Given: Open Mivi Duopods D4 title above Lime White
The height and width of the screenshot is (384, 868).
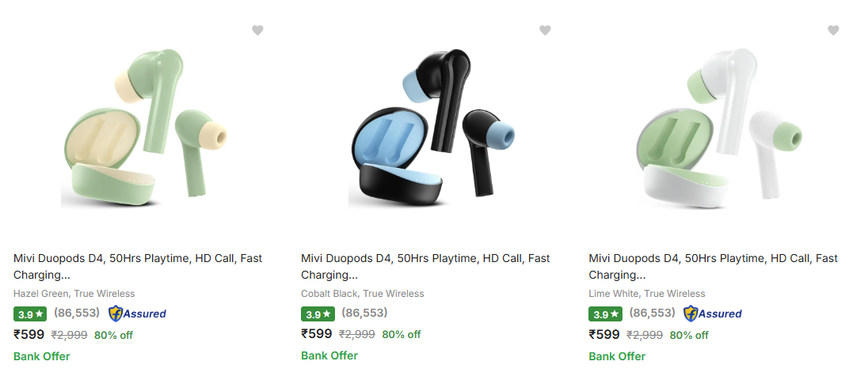Looking at the screenshot, I should 713,266.
